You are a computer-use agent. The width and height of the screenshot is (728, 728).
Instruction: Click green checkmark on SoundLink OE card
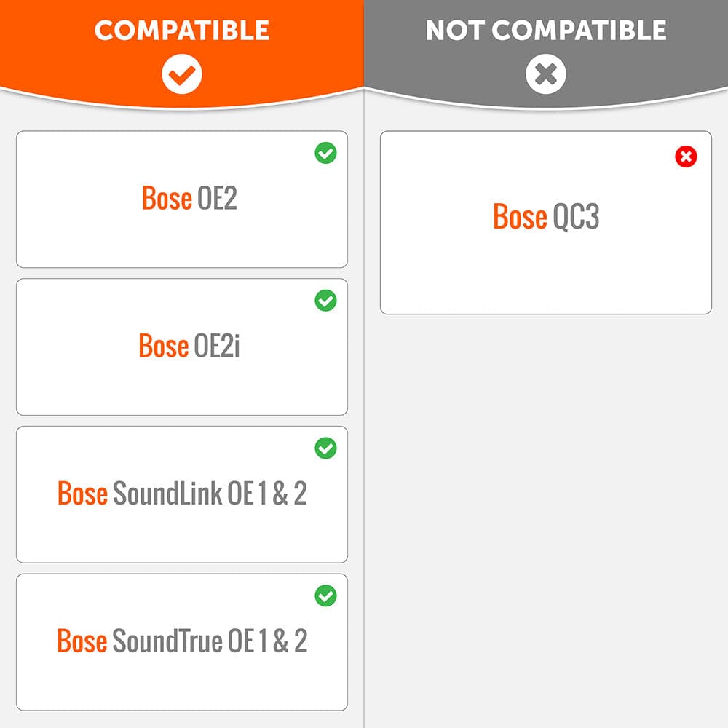pos(325,448)
